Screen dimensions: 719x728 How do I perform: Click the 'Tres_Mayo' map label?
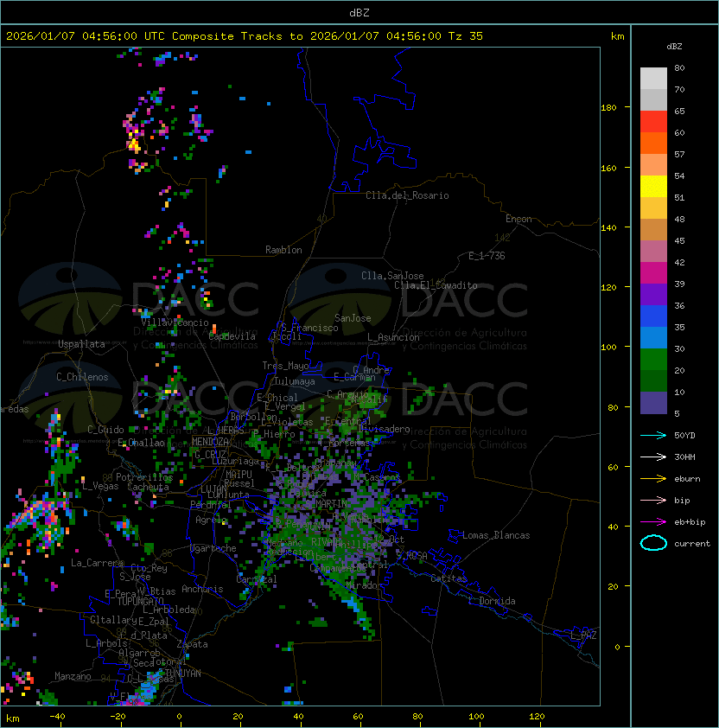(x=285, y=366)
